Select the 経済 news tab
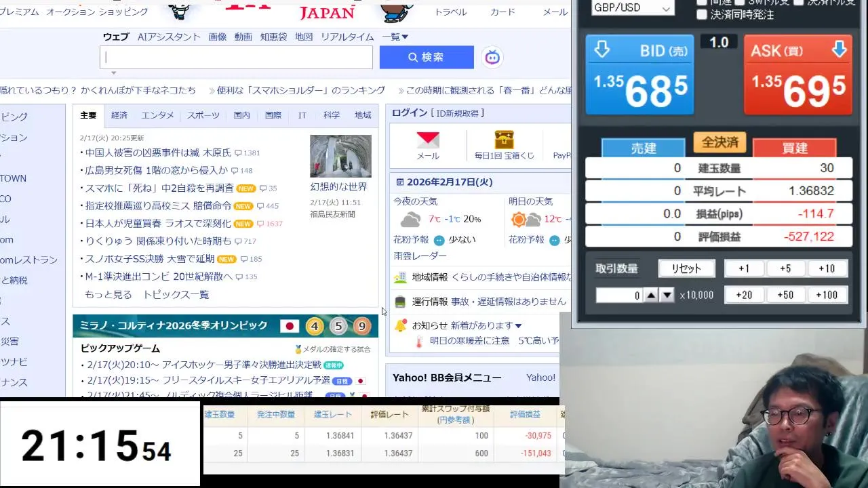This screenshot has width=868, height=488. click(119, 115)
